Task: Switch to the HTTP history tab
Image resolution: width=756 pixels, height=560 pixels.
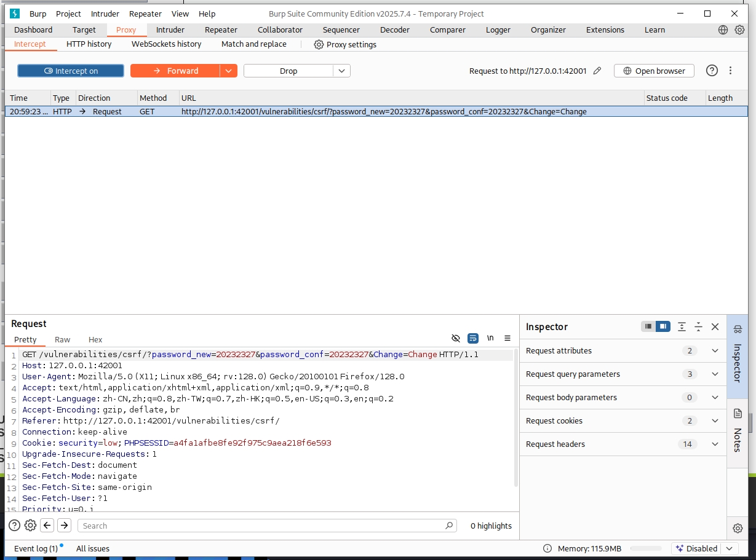Action: coord(89,44)
